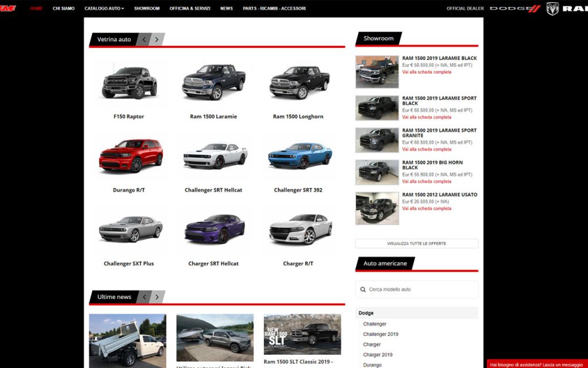
Task: Open the Chi Siamo page
Action: click(63, 8)
